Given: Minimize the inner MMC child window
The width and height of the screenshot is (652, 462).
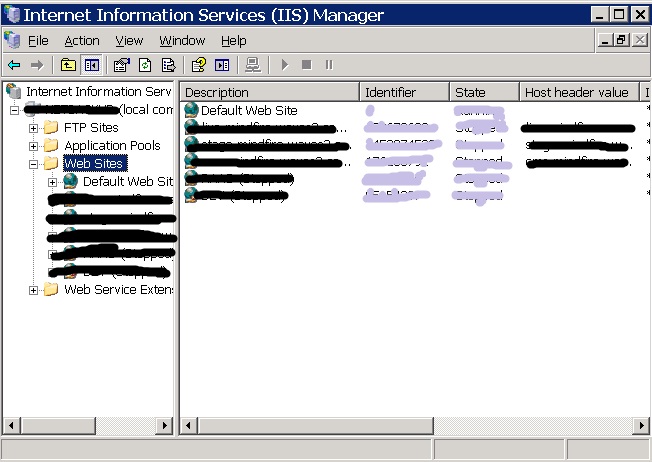Looking at the screenshot, I should pos(605,40).
